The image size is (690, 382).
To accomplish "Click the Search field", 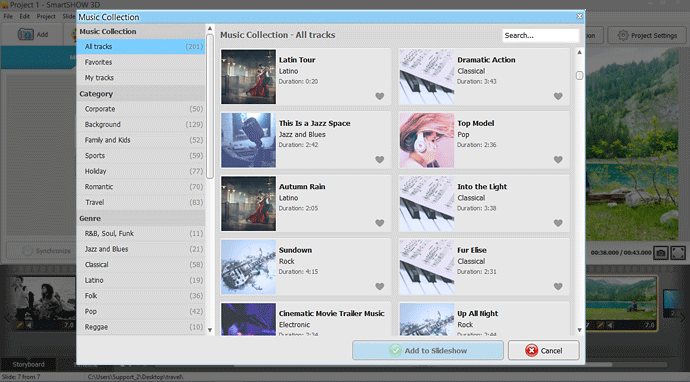I will pos(540,36).
